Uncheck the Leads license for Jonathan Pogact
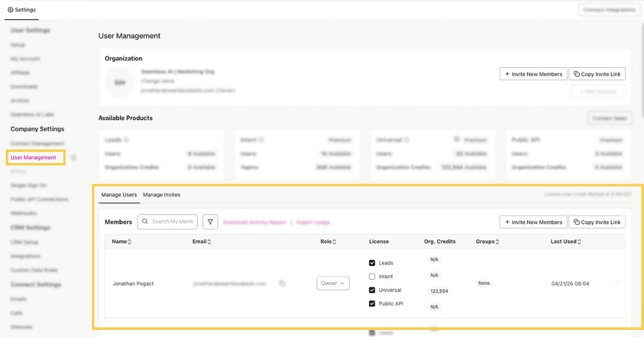Viewport: 644px width, 337px height. point(372,263)
